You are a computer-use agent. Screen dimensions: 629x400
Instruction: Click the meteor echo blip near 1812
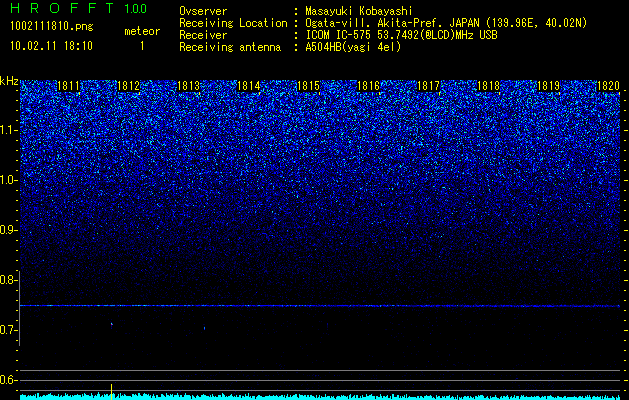[x=112, y=324]
